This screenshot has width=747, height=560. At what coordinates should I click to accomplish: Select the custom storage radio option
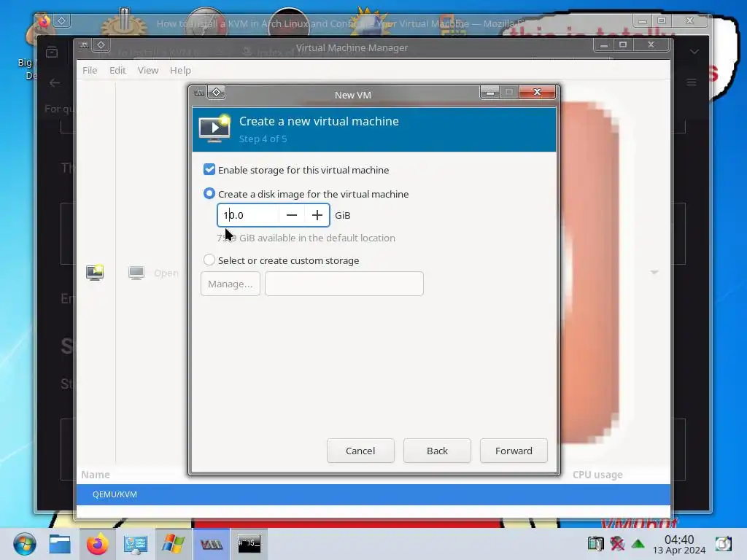[x=209, y=260]
